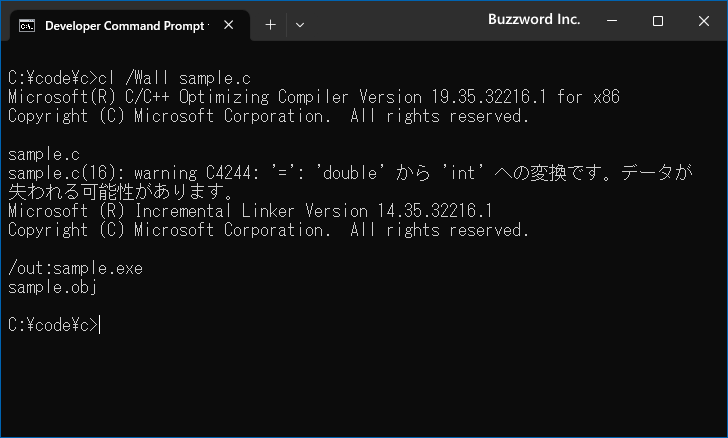This screenshot has height=438, width=728.
Task: Close the terminal window
Action: (x=704, y=20)
